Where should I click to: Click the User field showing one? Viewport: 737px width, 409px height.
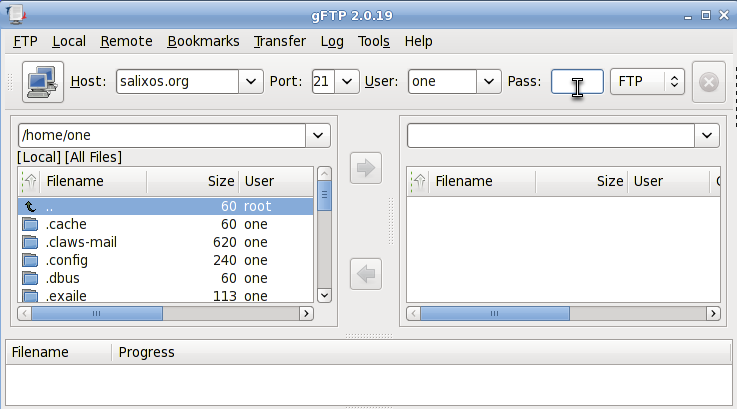point(442,82)
